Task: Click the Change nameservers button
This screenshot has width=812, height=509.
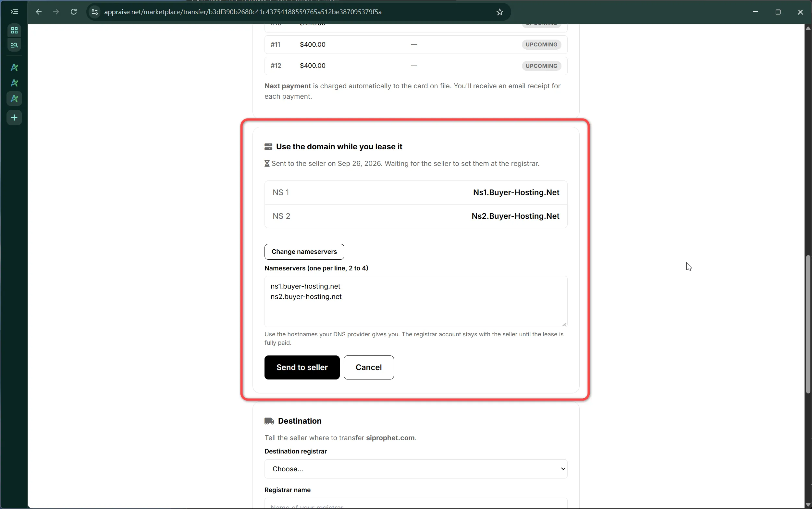Action: (x=304, y=252)
